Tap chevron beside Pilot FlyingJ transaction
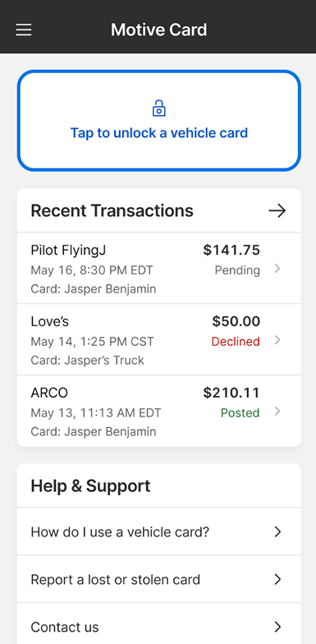The image size is (316, 644). 277,269
